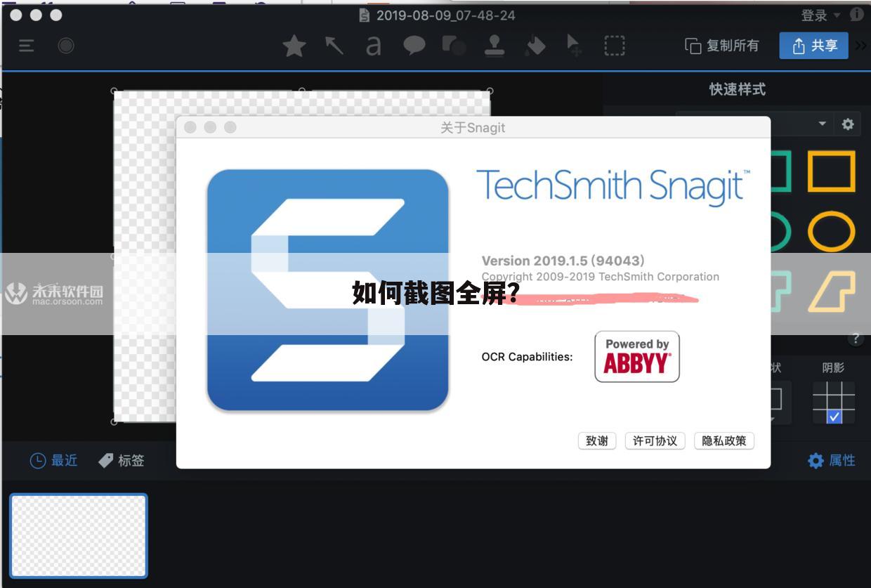Select the Stamp tool
The image size is (871, 588).
click(495, 46)
